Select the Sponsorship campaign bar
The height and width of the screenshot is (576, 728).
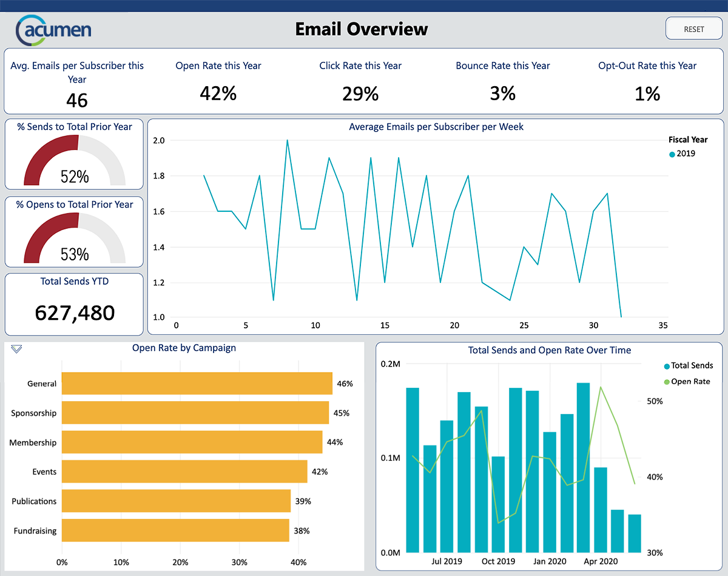195,413
